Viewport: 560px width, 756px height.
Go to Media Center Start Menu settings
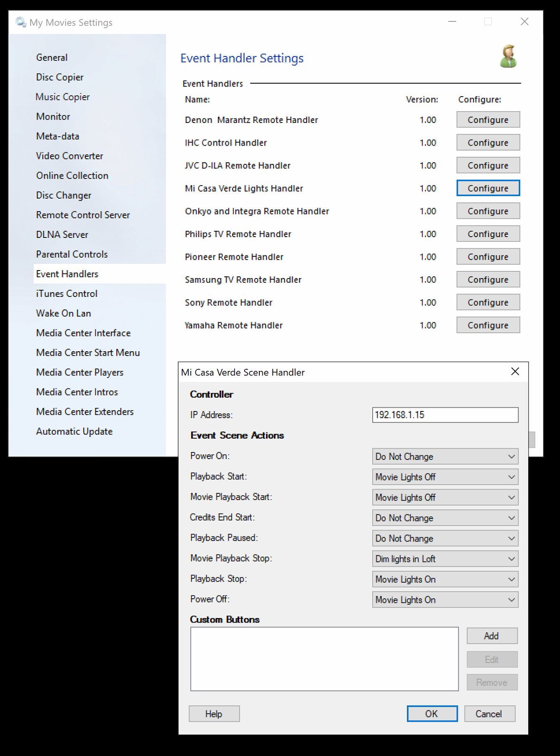coord(88,352)
